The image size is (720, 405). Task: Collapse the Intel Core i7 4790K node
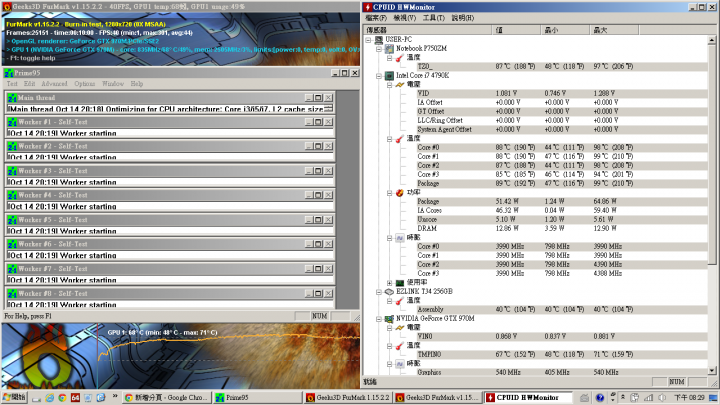tap(379, 76)
